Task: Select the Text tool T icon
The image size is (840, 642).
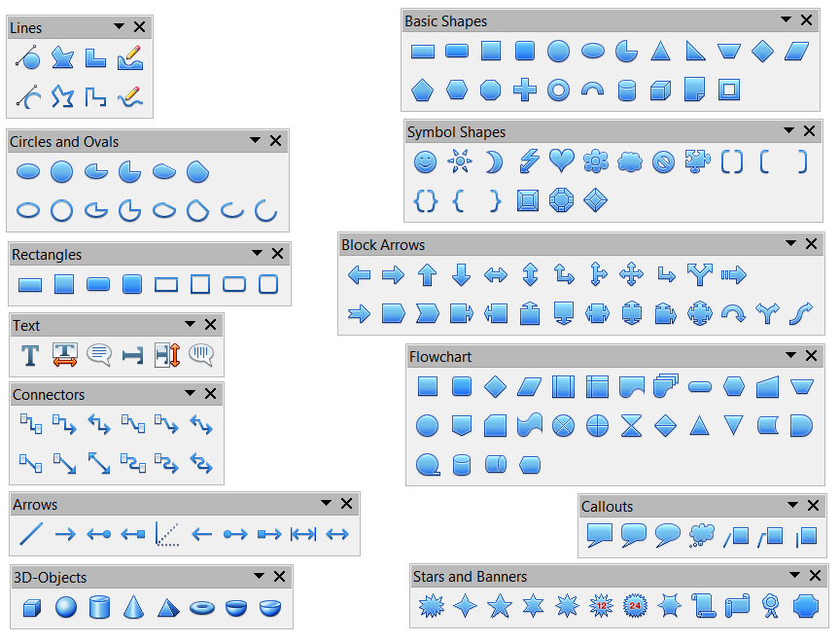Action: coord(30,355)
